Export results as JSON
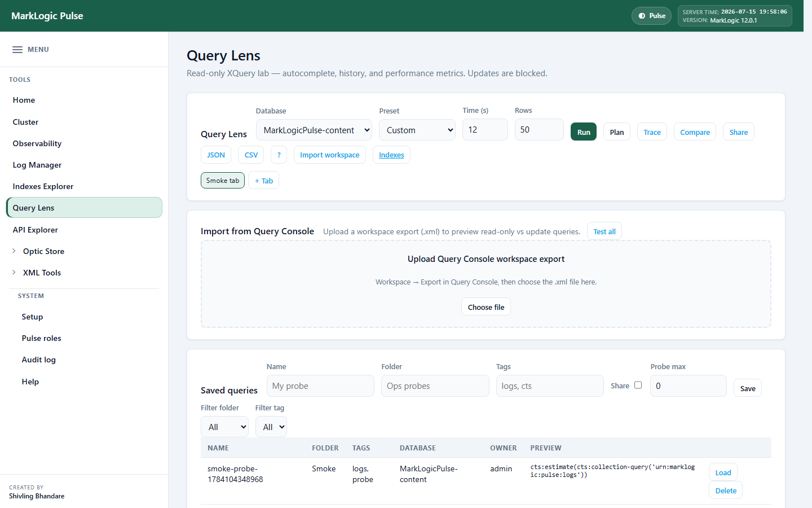This screenshot has width=812, height=508. point(216,155)
